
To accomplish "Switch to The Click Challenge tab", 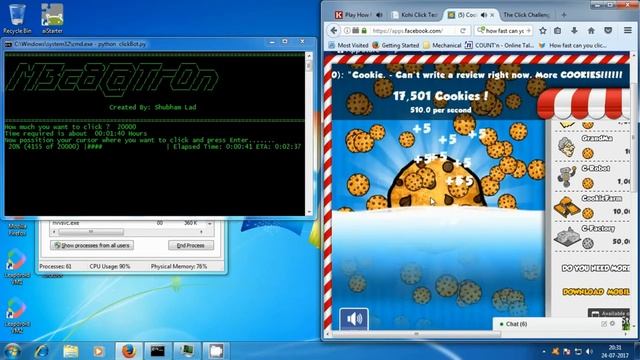I will (527, 15).
